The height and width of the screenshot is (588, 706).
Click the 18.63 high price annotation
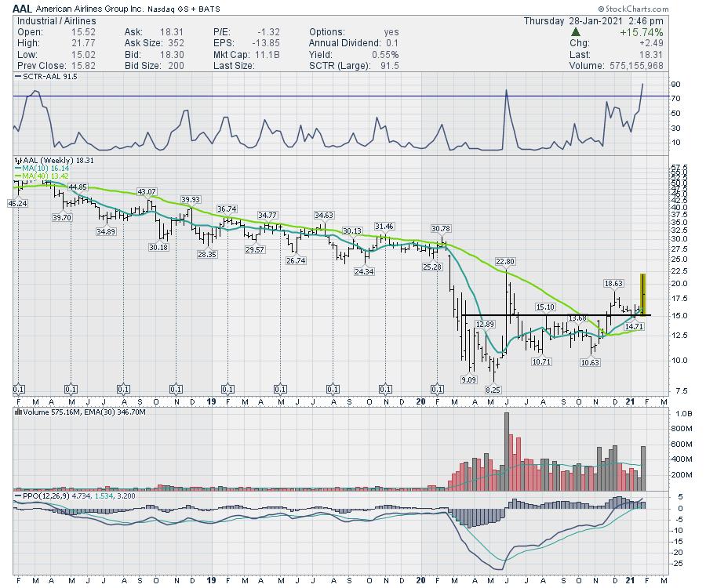point(613,283)
